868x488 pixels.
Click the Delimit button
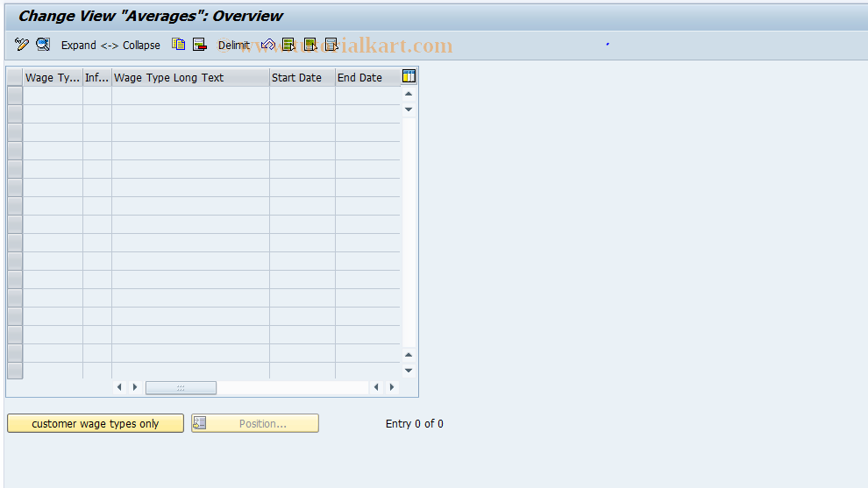click(x=233, y=46)
